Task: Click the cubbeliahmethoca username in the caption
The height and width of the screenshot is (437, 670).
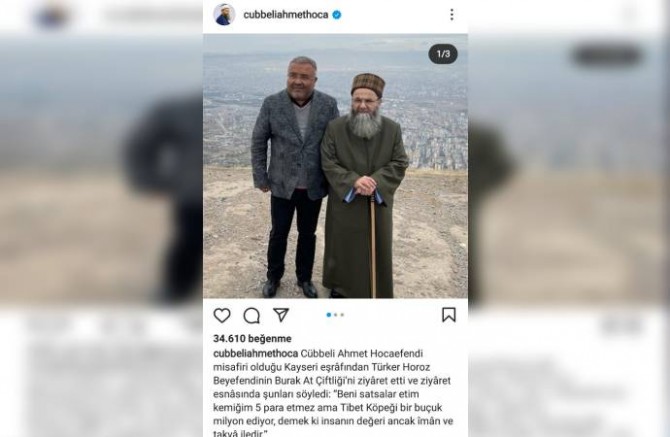Action: [x=256, y=354]
